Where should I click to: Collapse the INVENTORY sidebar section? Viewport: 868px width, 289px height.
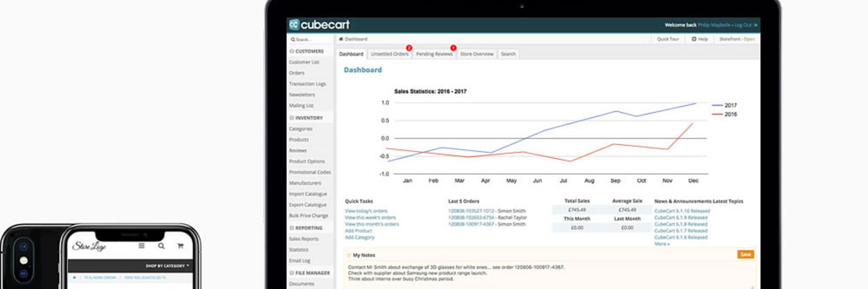pyautogui.click(x=292, y=118)
